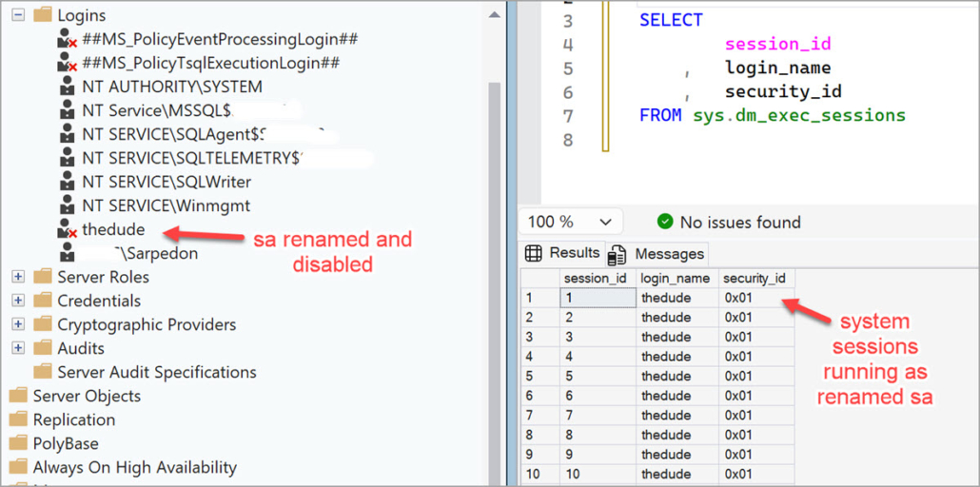Expand the Audits node
Screen dimensions: 980x487
click(x=18, y=347)
